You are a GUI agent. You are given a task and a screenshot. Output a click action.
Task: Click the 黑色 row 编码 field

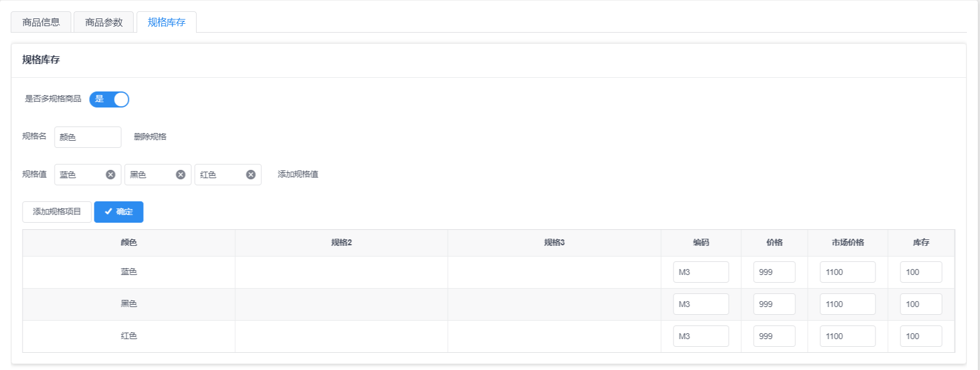coord(701,304)
